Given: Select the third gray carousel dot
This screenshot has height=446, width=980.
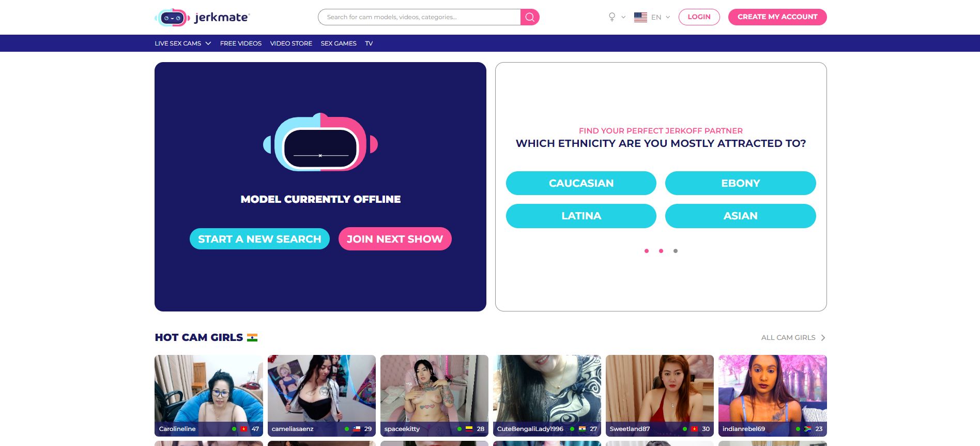Looking at the screenshot, I should [x=676, y=251].
